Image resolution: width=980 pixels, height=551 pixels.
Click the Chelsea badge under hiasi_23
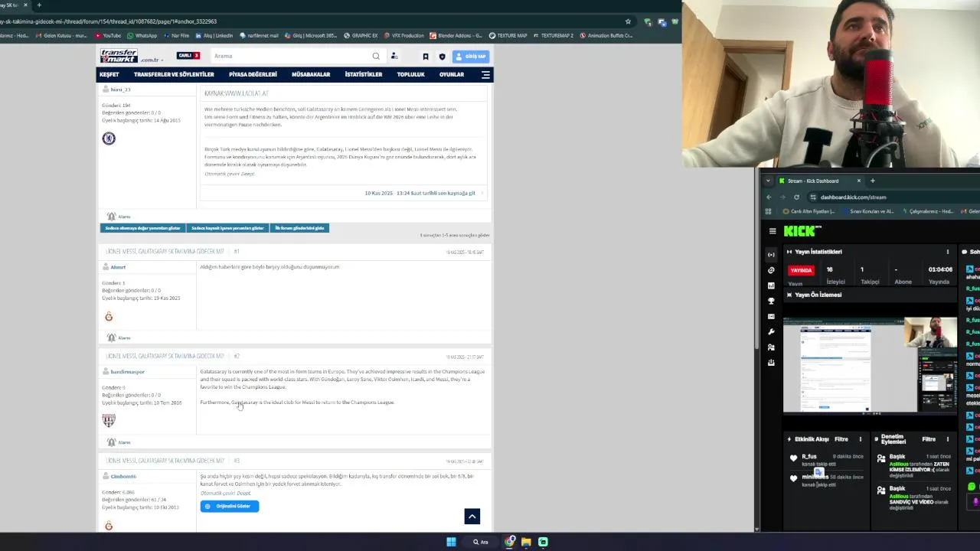click(109, 139)
